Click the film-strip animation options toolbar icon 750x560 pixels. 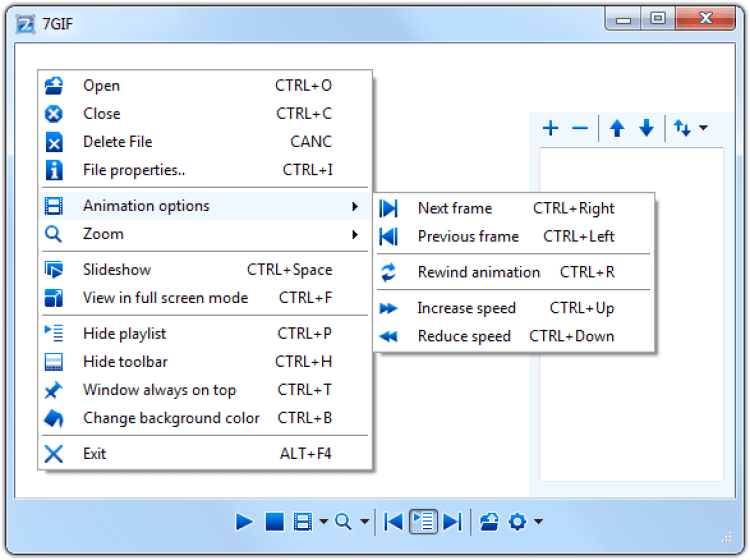pyautogui.click(x=303, y=522)
